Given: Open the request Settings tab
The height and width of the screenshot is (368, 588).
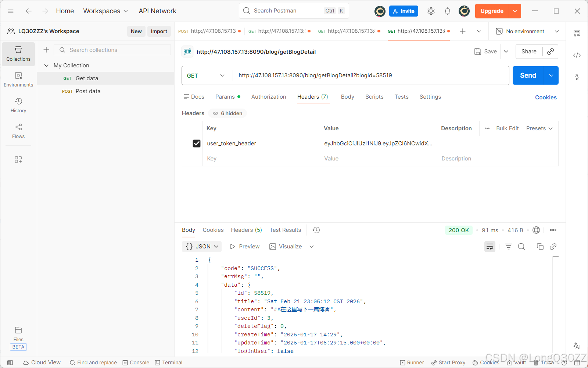Looking at the screenshot, I should (430, 97).
